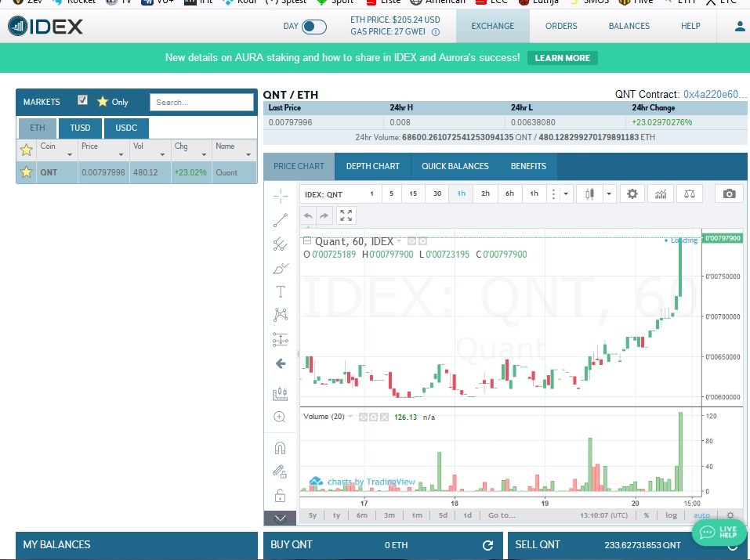Open chart settings gear icon

(x=632, y=193)
